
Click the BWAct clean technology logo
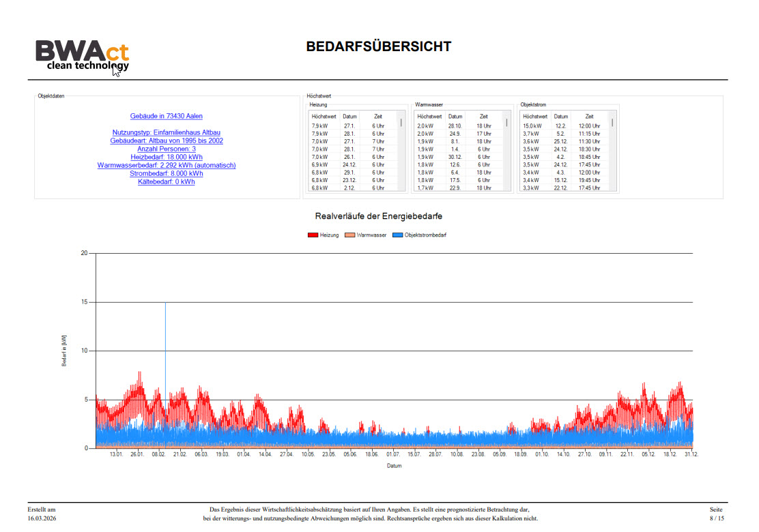pos(82,55)
